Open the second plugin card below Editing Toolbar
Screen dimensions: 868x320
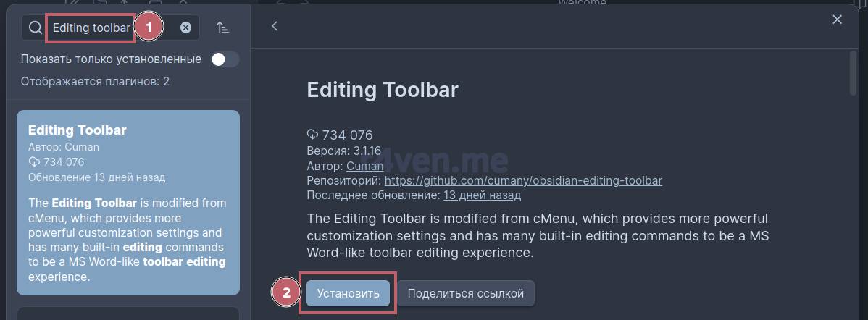[x=128, y=313]
